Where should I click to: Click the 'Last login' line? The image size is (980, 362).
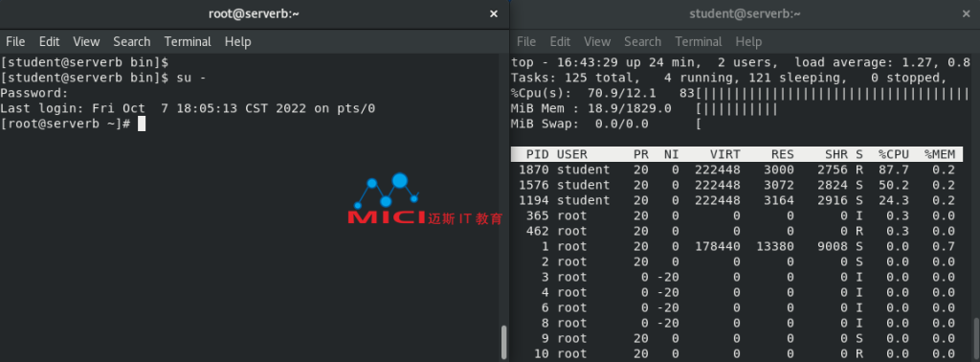188,108
